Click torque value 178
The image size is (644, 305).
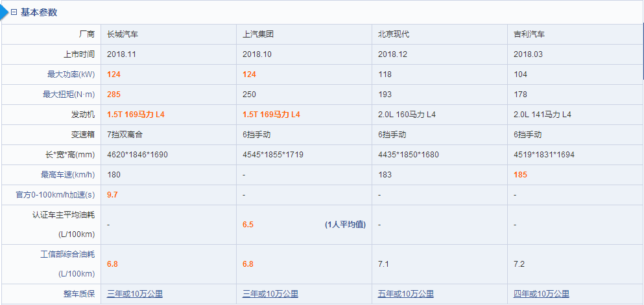click(520, 95)
